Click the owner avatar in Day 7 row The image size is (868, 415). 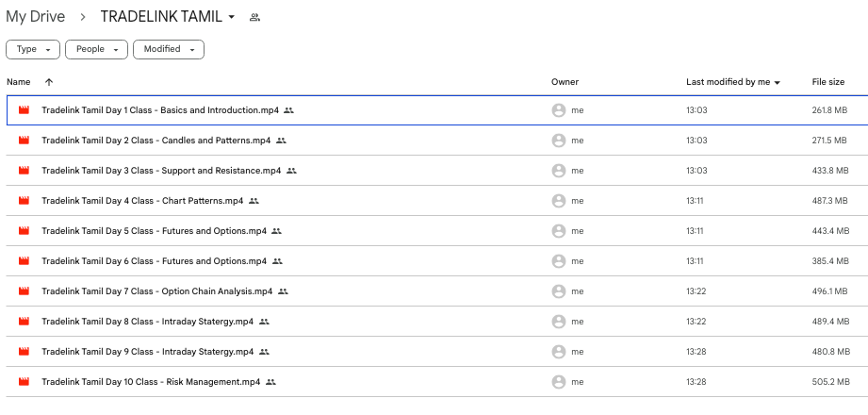tap(559, 291)
